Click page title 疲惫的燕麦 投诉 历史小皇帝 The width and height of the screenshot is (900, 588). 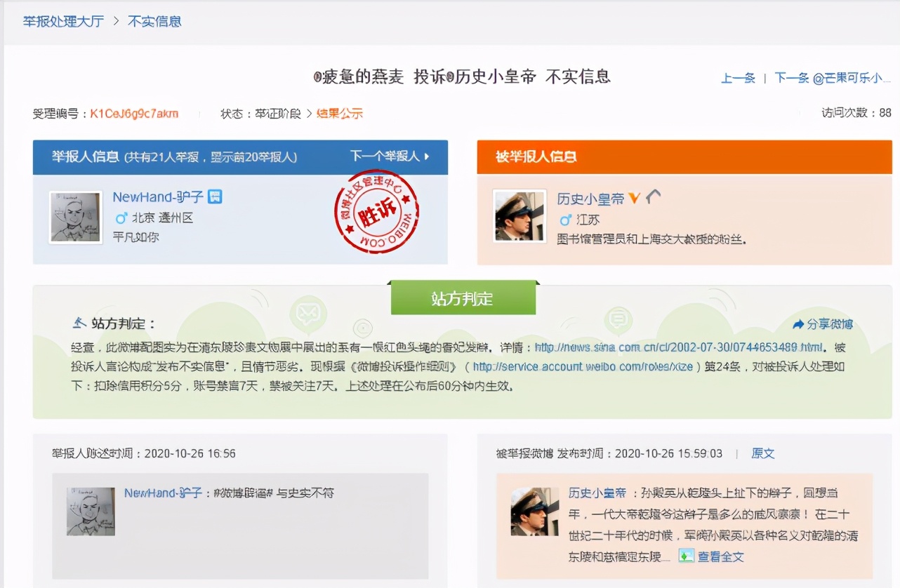tap(462, 76)
